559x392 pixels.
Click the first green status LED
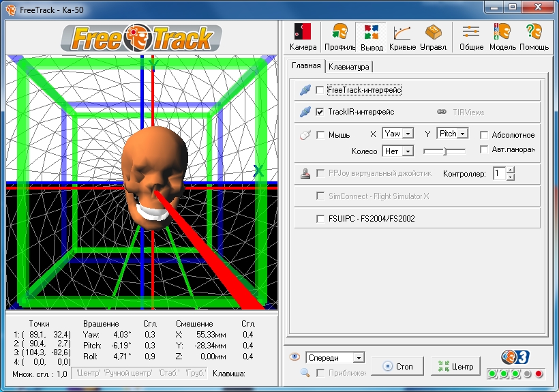pos(492,374)
